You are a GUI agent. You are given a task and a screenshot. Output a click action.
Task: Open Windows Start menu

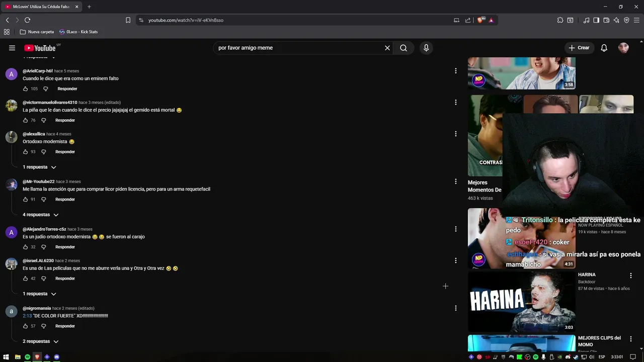7,357
